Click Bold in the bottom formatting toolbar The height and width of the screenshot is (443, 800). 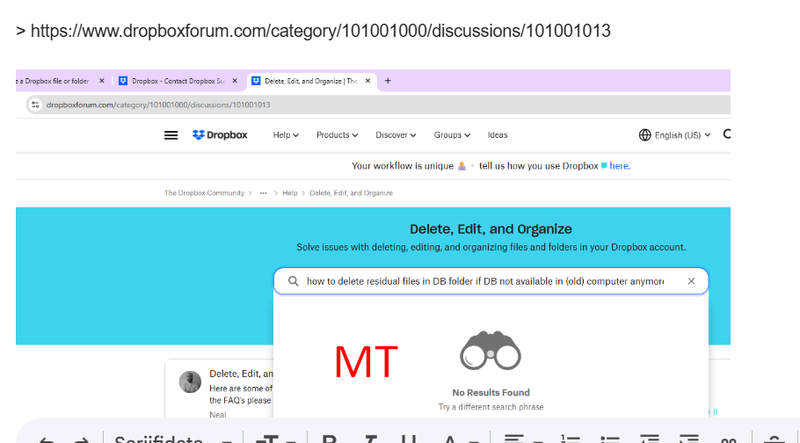[329, 440]
